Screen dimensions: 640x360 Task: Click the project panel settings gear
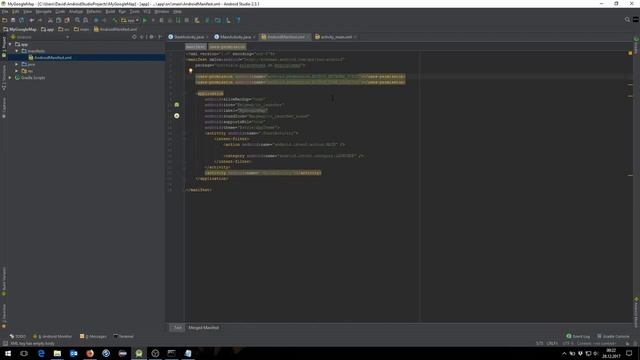click(151, 37)
